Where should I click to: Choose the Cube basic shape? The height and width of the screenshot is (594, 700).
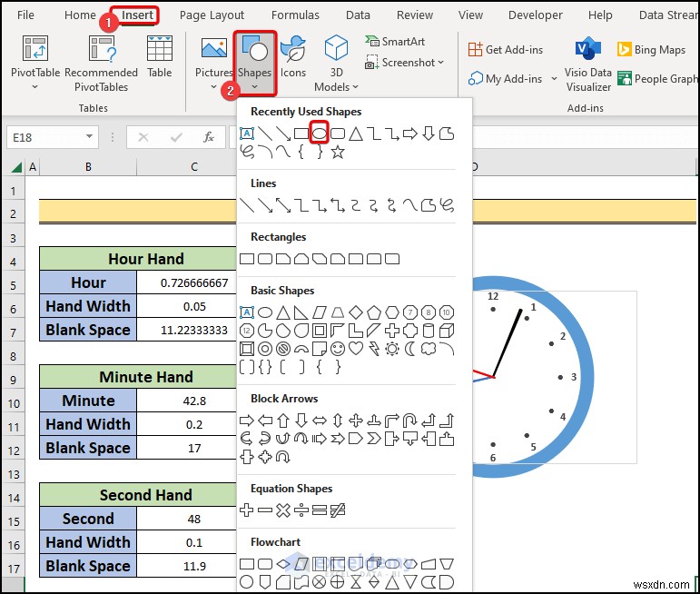pyautogui.click(x=447, y=331)
